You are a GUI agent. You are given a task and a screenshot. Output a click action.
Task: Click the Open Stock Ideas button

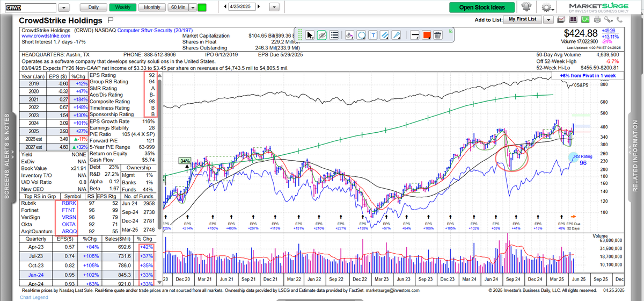tap(482, 8)
